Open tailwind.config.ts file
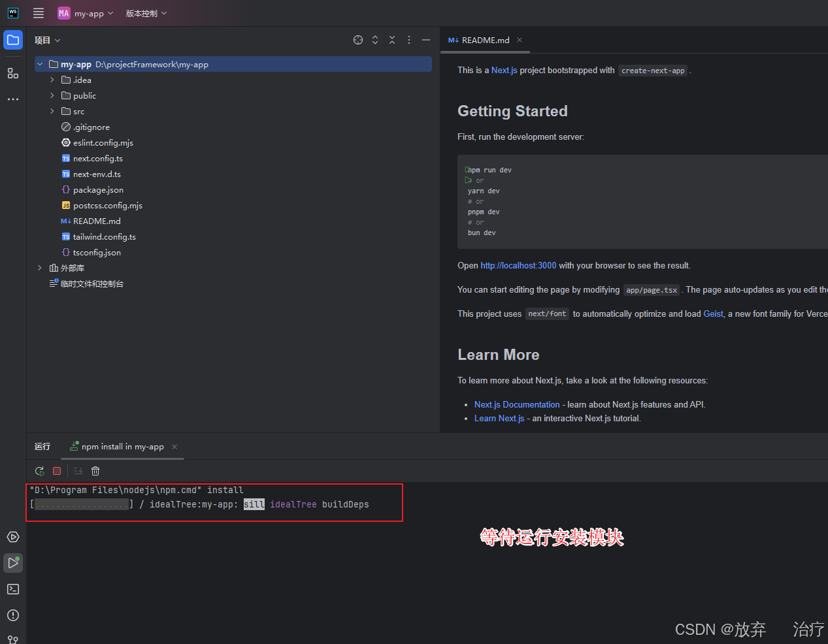828x644 pixels. pos(104,237)
